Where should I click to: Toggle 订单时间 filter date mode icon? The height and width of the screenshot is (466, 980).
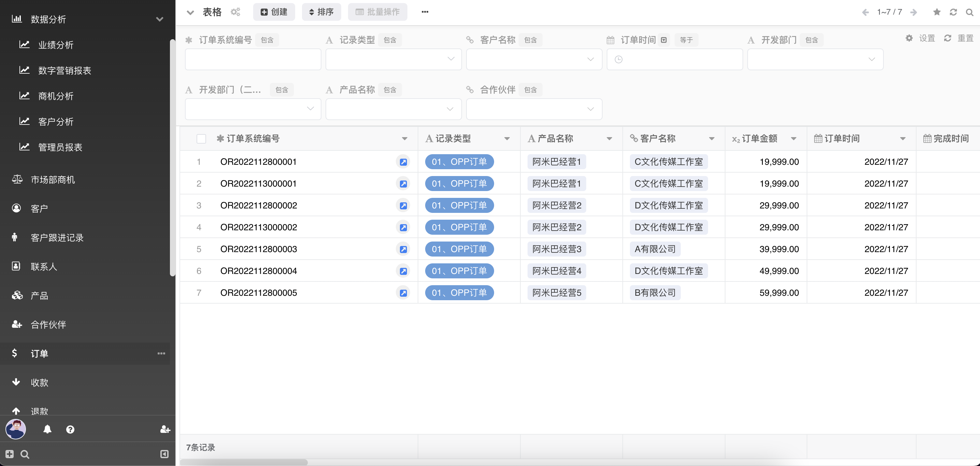(x=664, y=40)
